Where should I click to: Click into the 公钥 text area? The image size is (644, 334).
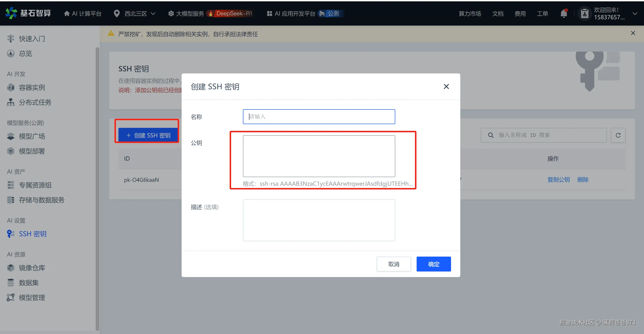[x=319, y=156]
